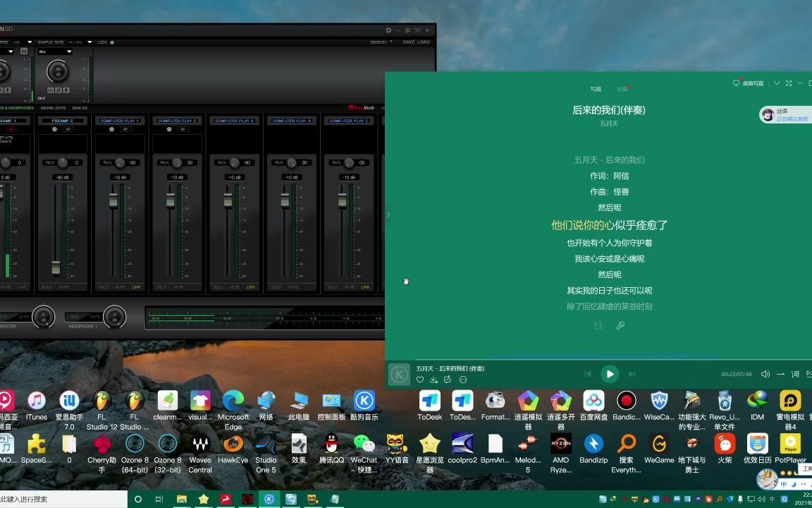Toggle LINK on COMPUTER PLAY 1

click(x=136, y=286)
